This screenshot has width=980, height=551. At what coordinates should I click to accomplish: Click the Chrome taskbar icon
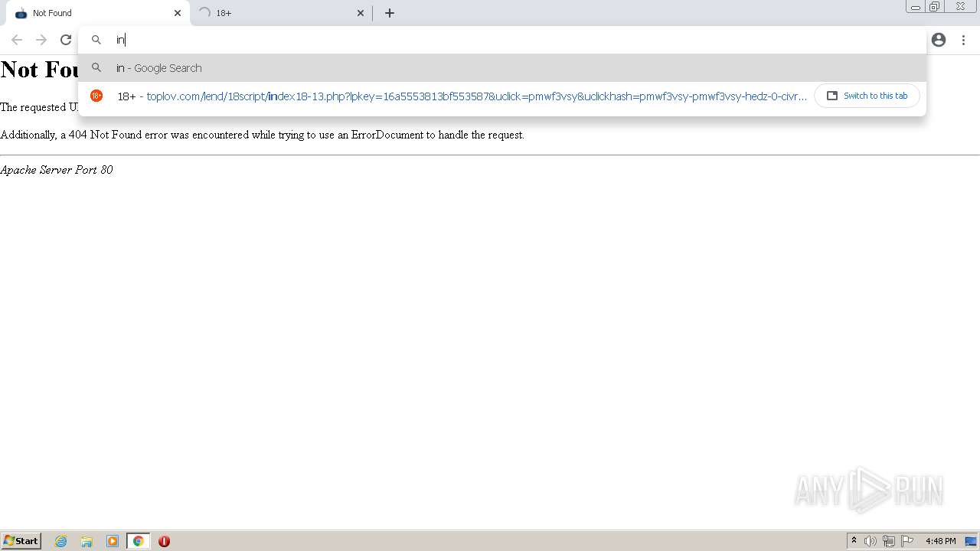pyautogui.click(x=138, y=541)
